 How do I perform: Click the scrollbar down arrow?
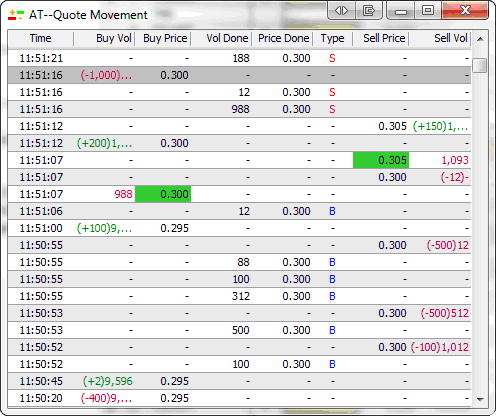click(x=480, y=399)
